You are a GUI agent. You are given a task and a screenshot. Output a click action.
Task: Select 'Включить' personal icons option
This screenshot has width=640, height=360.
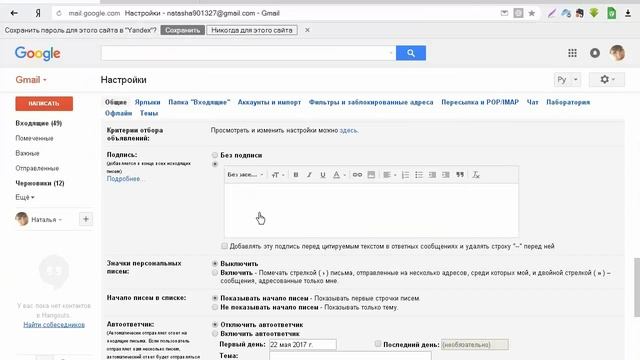pyautogui.click(x=215, y=273)
